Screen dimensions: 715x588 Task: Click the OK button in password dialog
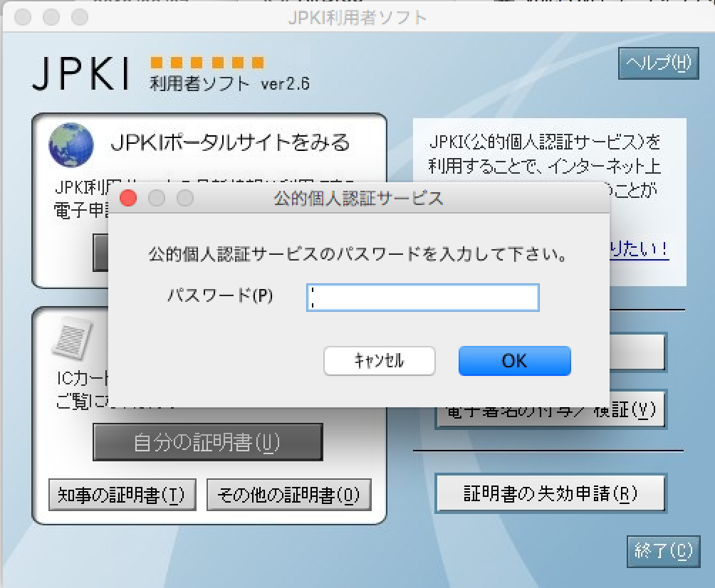click(x=514, y=360)
